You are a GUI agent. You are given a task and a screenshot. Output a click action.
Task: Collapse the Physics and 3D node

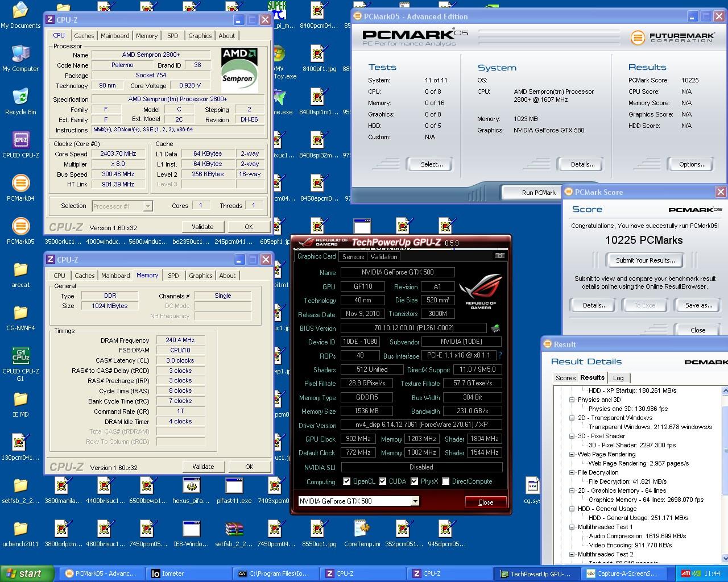[572, 400]
